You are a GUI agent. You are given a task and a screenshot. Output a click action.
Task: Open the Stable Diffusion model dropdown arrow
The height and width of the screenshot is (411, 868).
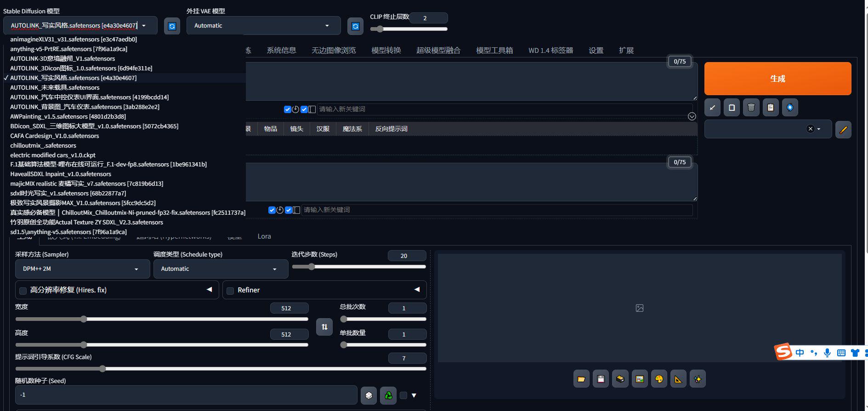click(x=144, y=26)
